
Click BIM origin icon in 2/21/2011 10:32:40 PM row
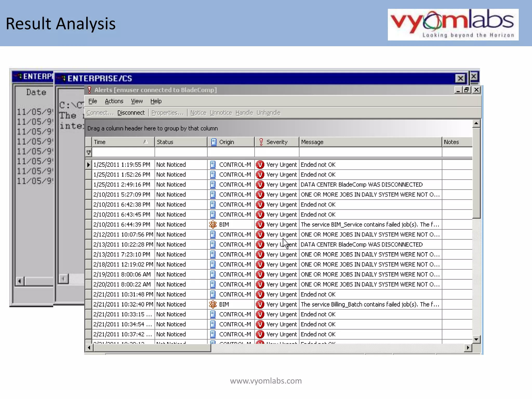213,304
